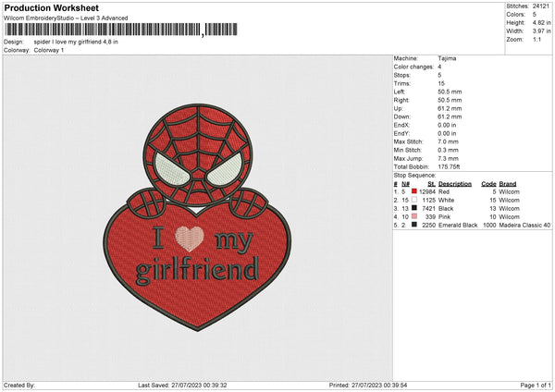
Task: Click the EndX value 0.00 in
Action: tap(447, 125)
